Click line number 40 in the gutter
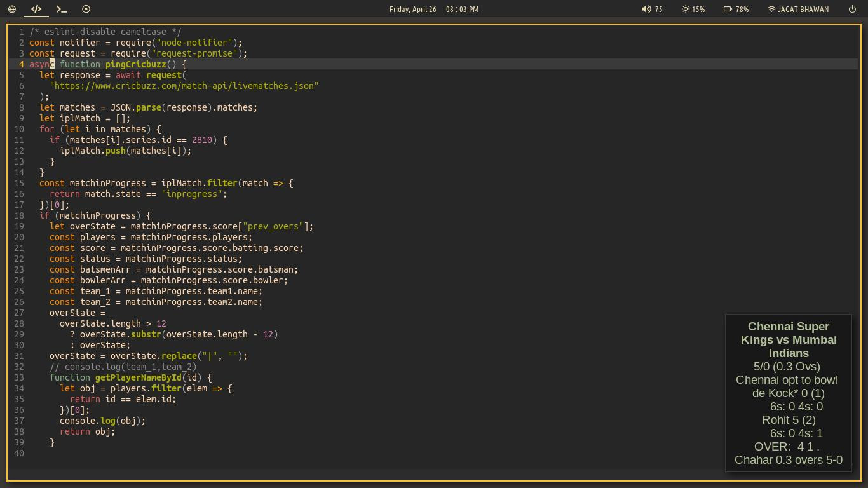Viewport: 868px width, 488px height. 19,453
